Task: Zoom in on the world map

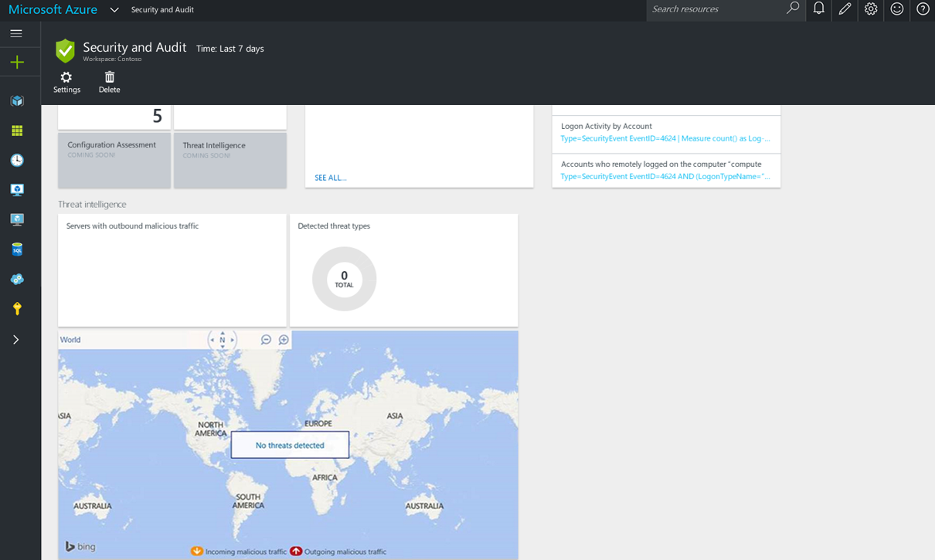Action: pyautogui.click(x=283, y=339)
